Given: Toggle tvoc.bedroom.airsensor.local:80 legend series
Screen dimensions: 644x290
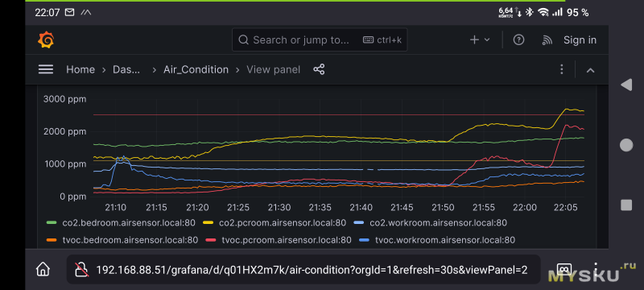Looking at the screenshot, I should click(130, 240).
